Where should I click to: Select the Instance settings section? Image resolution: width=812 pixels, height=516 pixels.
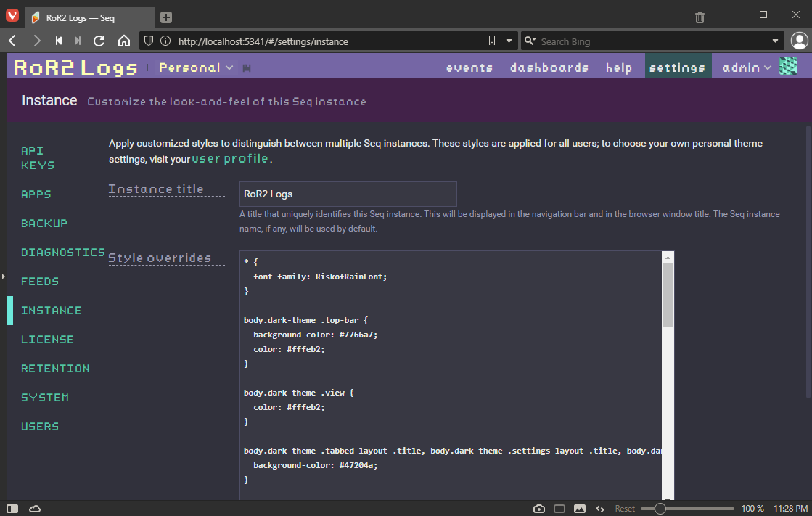pyautogui.click(x=52, y=311)
